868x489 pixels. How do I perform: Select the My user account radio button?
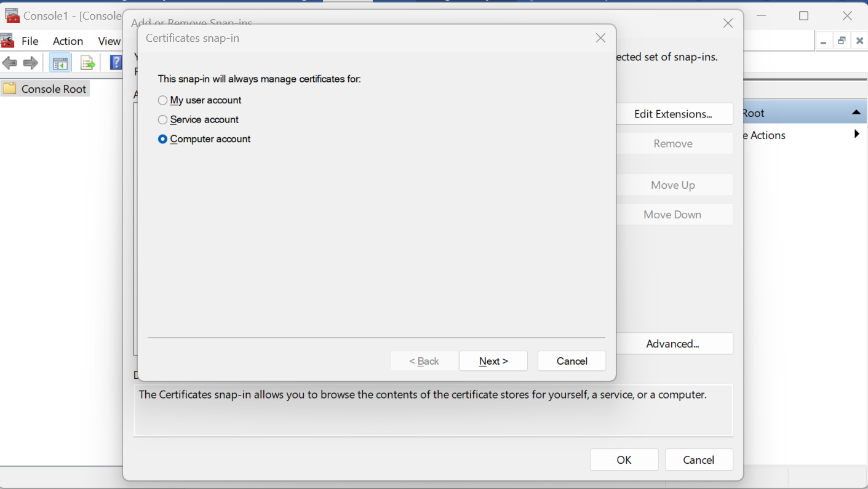click(163, 100)
